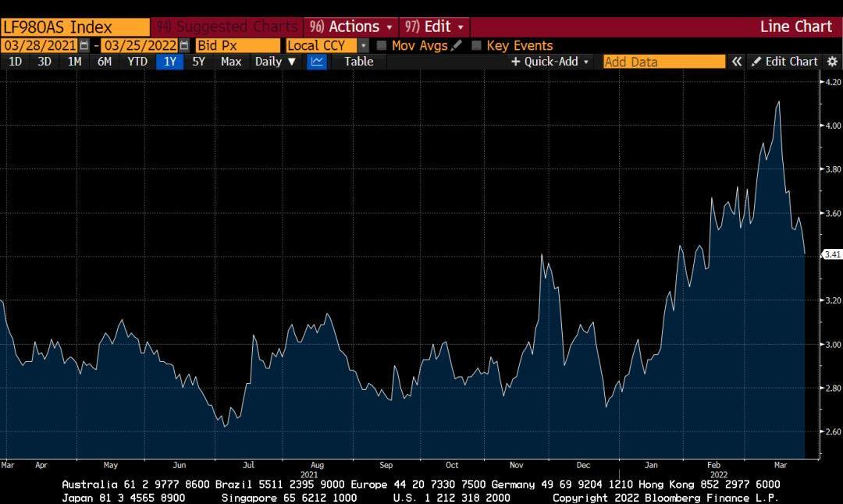The width and height of the screenshot is (843, 504).
Task: Open the end date calendar picker
Action: tap(184, 45)
